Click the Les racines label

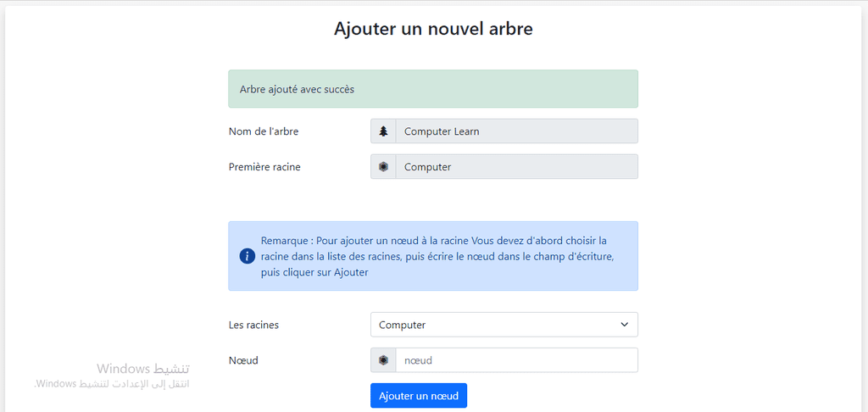[253, 325]
